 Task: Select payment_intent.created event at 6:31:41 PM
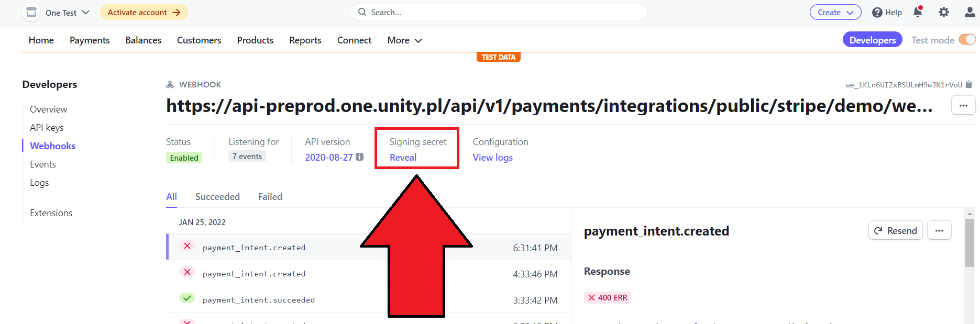pos(368,247)
